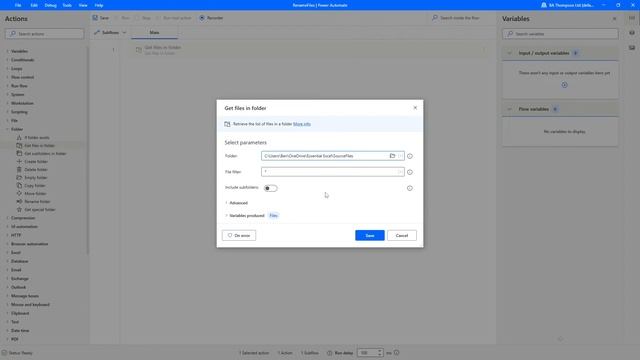Select the Get files in folder action in the Actions list
Image resolution: width=640 pixels, height=360 pixels.
click(39, 146)
